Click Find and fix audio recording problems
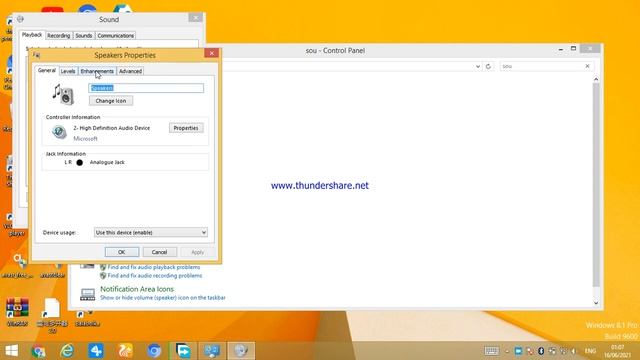 click(155, 276)
